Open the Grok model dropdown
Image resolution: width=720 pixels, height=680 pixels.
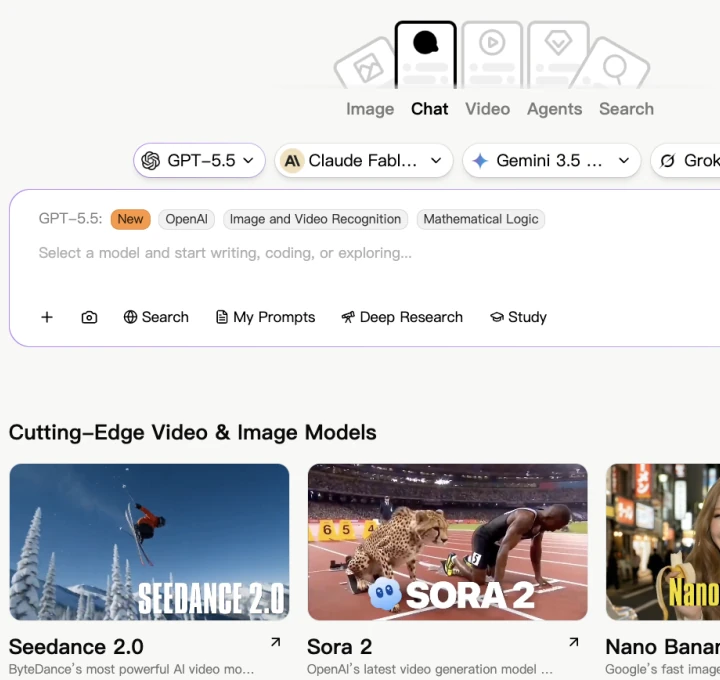coord(686,160)
